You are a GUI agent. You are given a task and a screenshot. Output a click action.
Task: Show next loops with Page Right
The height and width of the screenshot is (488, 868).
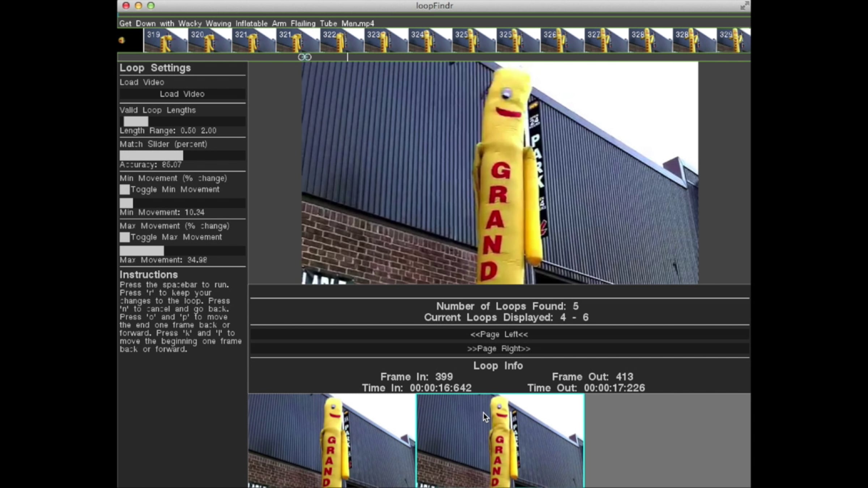[x=499, y=349]
